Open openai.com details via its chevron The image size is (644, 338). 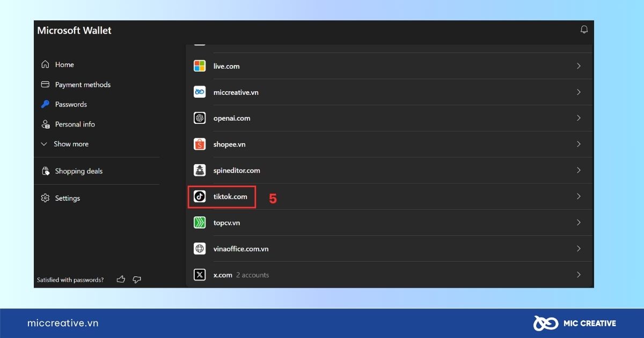click(579, 118)
